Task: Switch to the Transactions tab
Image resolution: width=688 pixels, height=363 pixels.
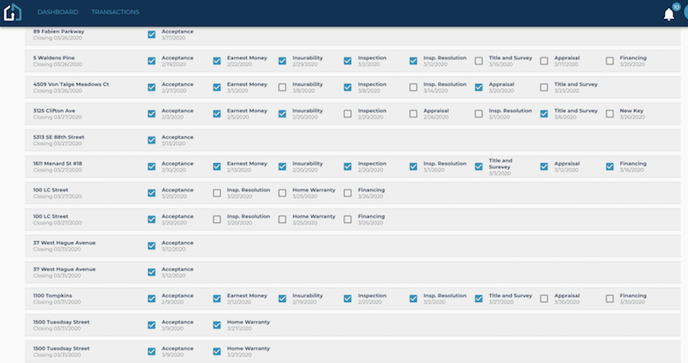Action: coord(115,12)
